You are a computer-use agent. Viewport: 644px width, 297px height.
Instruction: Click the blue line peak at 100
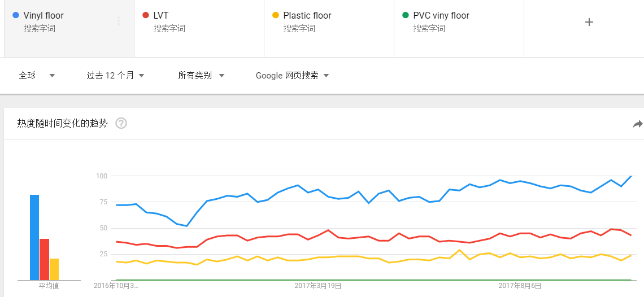(631, 176)
